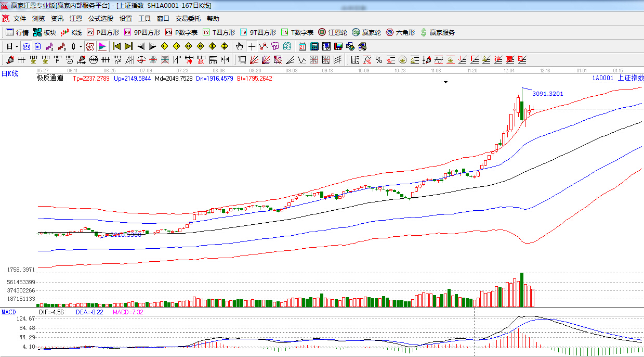The image size is (644, 357).
Task: Click the calculator icon in toolbar
Action: (x=314, y=46)
